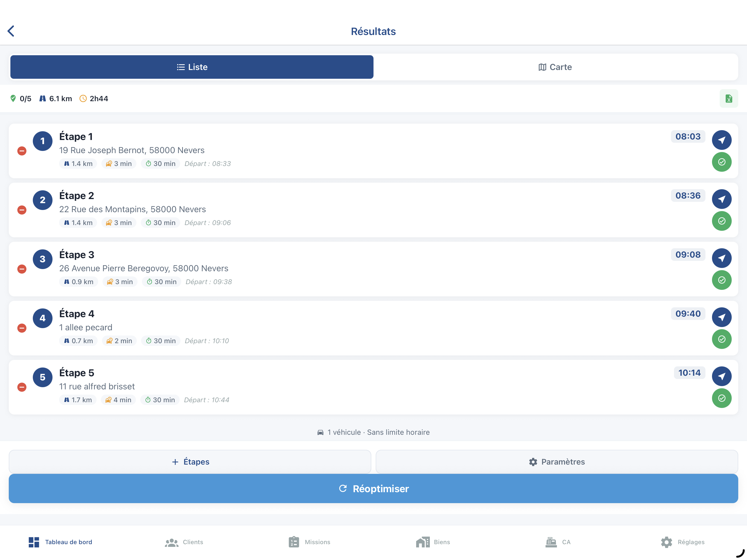Go back using the back arrow
Viewport: 747px width, 560px height.
11,31
